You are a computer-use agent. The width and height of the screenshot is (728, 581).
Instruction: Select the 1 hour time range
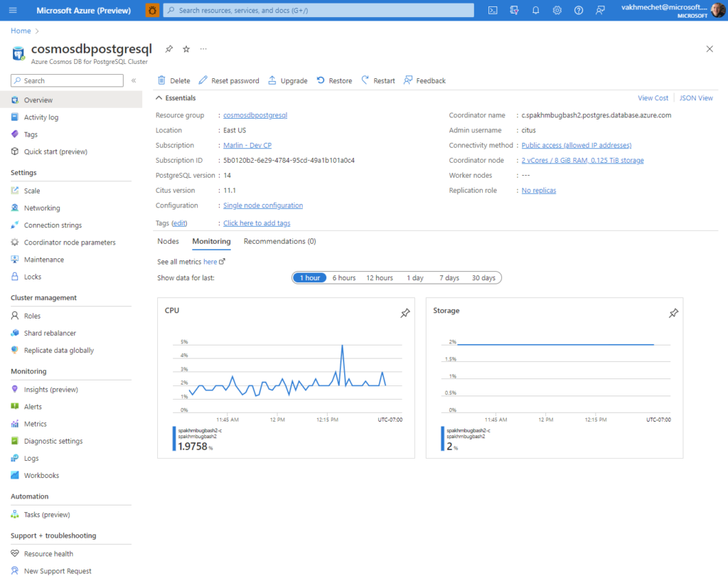[310, 278]
